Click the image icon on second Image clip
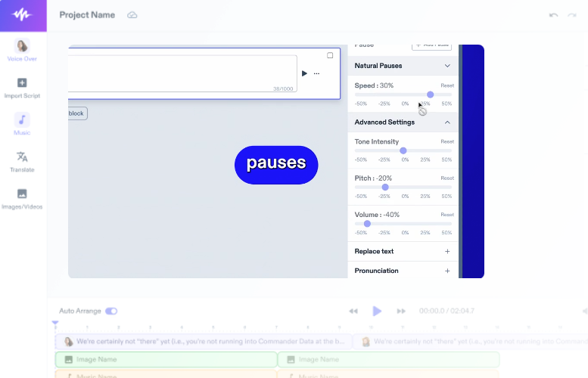 pos(291,360)
